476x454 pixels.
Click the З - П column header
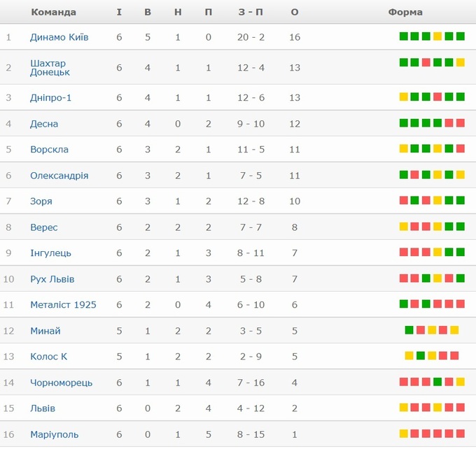[251, 12]
